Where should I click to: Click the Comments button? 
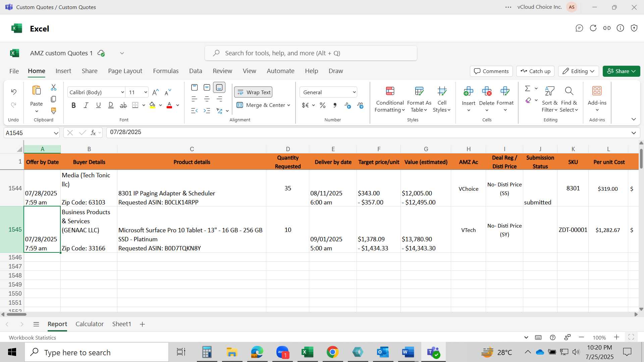491,71
